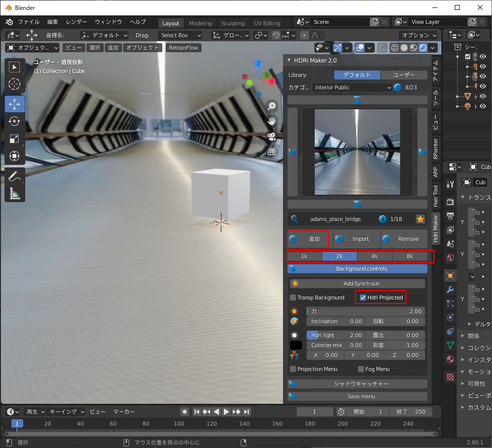The width and height of the screenshot is (492, 448).
Task: Switch perspective/orthographic grid icon
Action: pyautogui.click(x=272, y=152)
